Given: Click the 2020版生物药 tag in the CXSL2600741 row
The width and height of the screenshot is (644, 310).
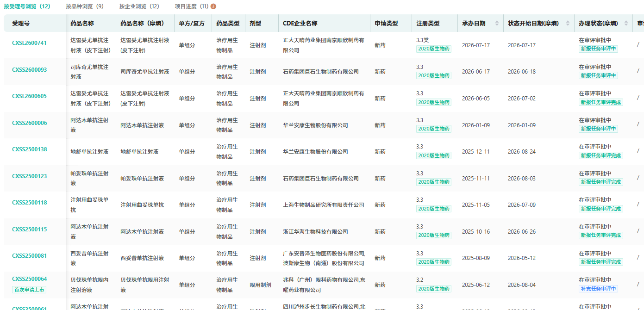Looking at the screenshot, I should (434, 49).
